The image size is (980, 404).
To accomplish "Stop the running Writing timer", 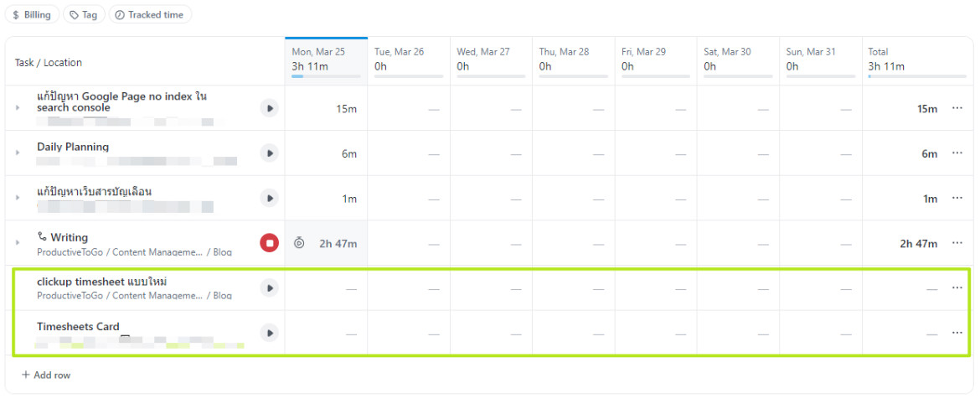I will pyautogui.click(x=270, y=242).
